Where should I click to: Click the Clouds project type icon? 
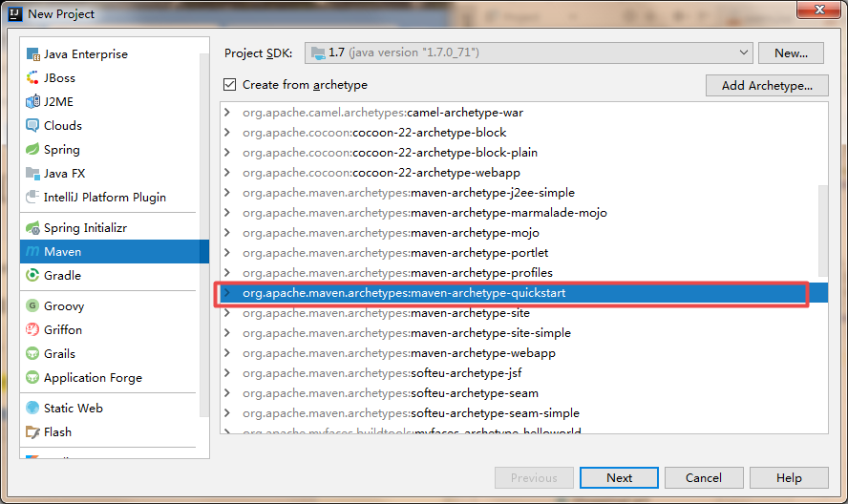click(33, 125)
